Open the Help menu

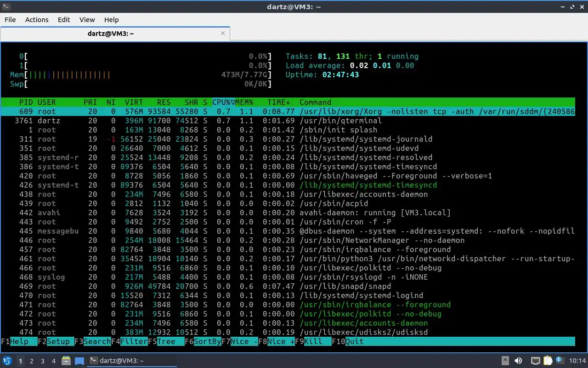[111, 20]
